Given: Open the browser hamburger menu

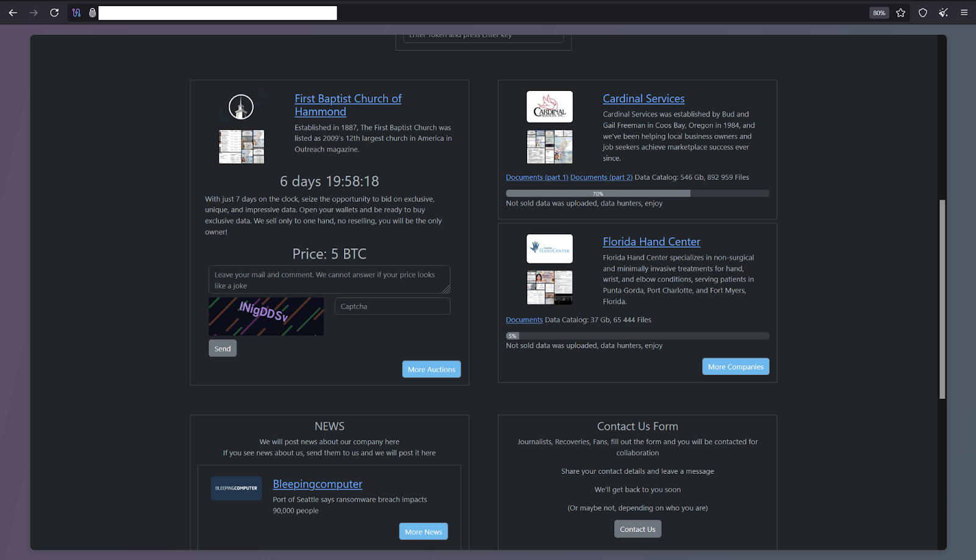Looking at the screenshot, I should (964, 13).
